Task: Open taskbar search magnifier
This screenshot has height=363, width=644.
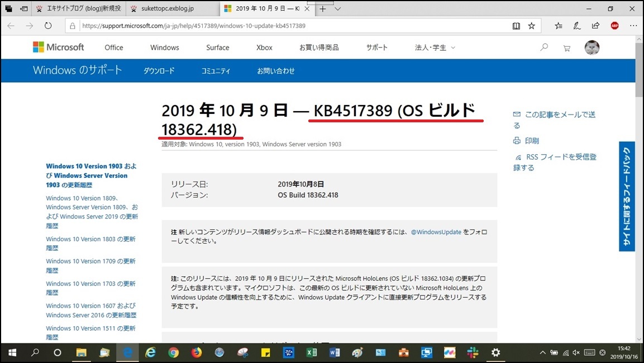Action: coord(35,352)
